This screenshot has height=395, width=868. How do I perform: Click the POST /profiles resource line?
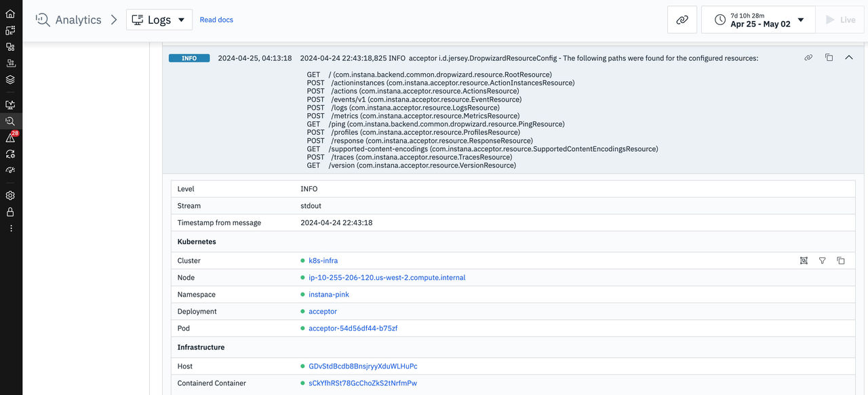click(413, 132)
